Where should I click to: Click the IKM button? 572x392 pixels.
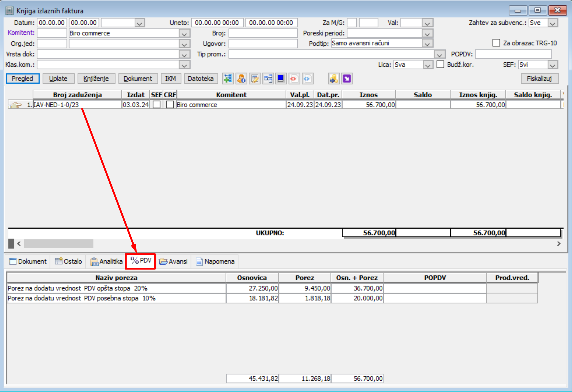click(171, 79)
